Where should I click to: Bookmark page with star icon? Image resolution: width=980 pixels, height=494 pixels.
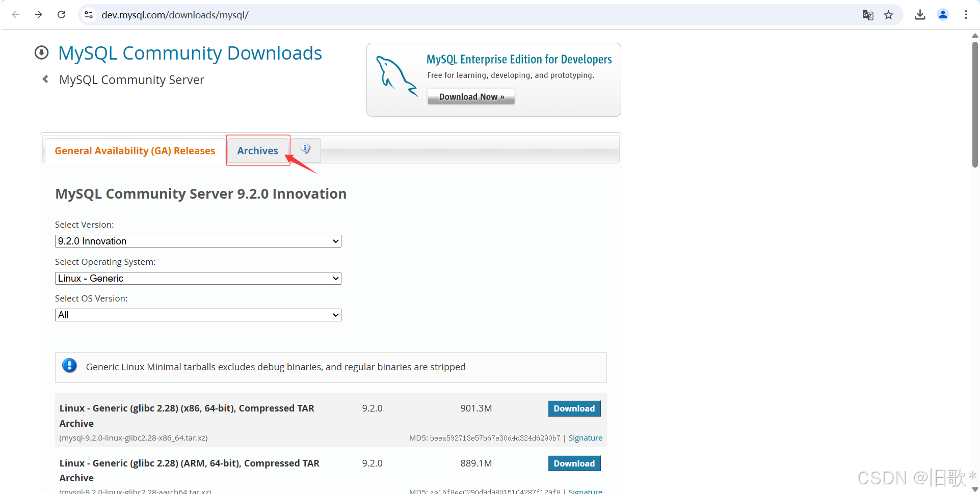coord(888,15)
